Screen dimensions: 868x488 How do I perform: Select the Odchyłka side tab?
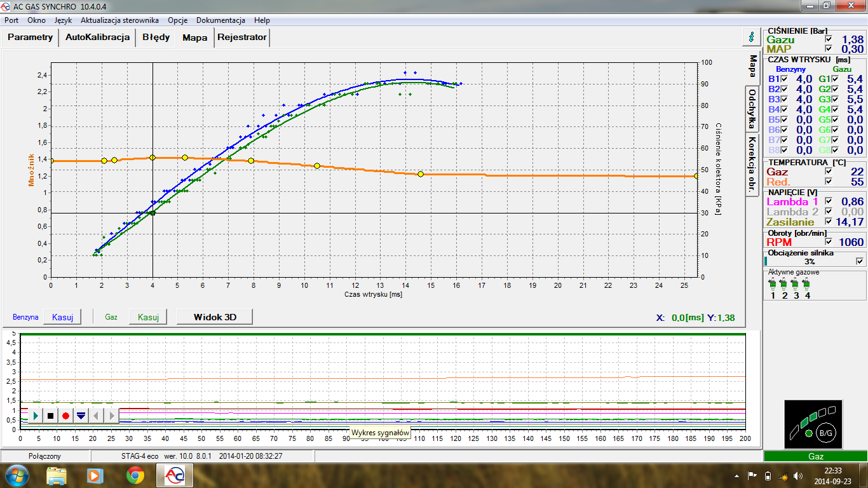pos(752,109)
